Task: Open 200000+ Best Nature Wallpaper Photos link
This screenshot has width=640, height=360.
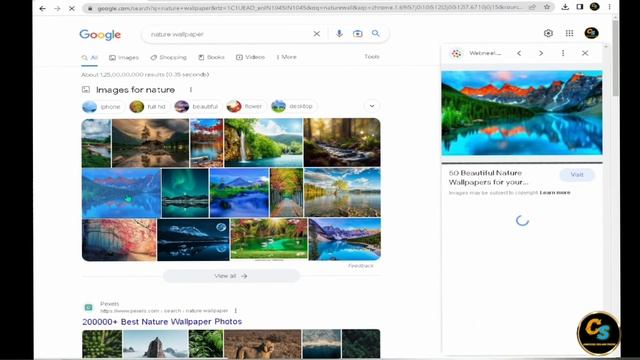Action: click(162, 322)
